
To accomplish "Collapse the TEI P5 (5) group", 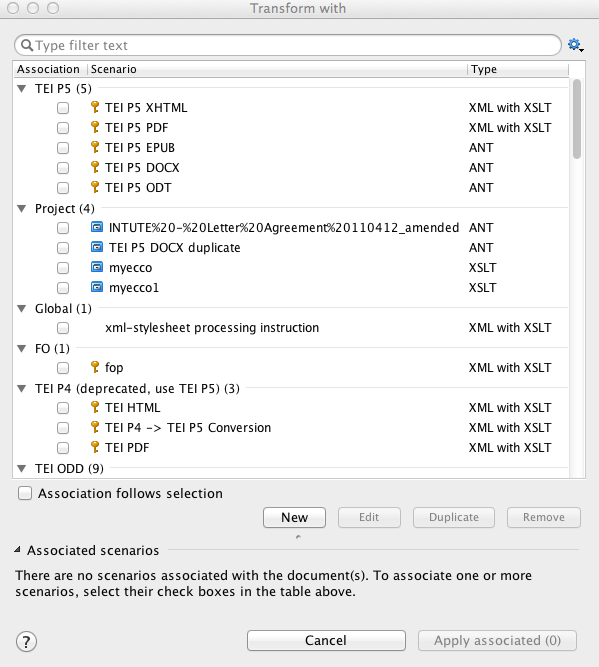I will [22, 88].
